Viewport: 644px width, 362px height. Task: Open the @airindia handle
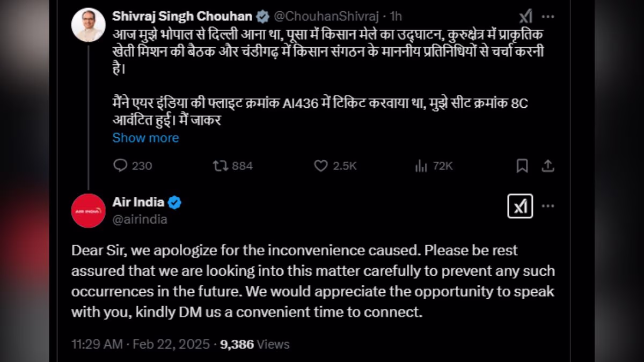(140, 219)
